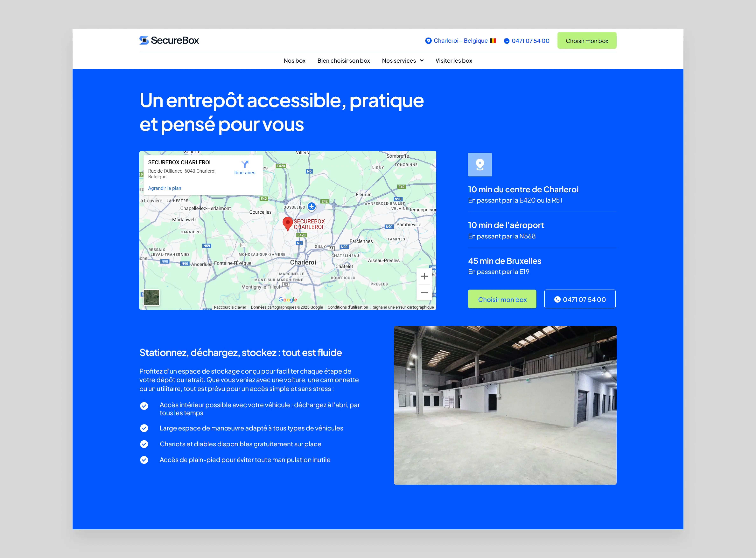This screenshot has width=756, height=558.
Task: Click the light blue location icon box
Action: point(479,165)
